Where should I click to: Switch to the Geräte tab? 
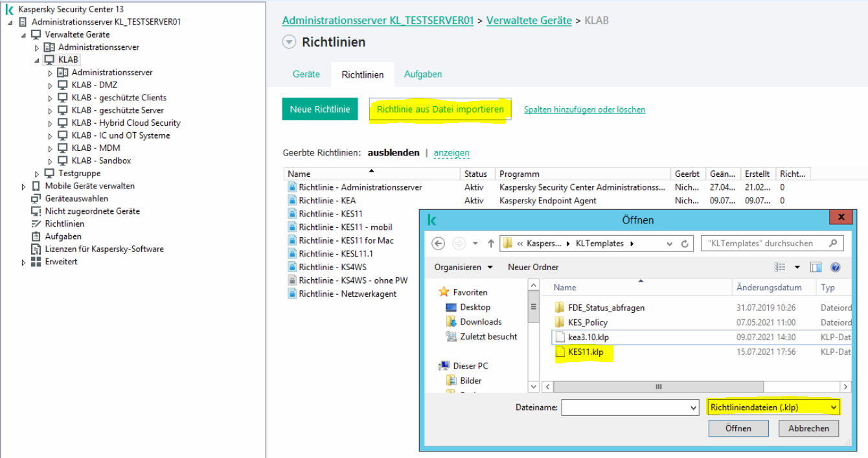[x=306, y=74]
